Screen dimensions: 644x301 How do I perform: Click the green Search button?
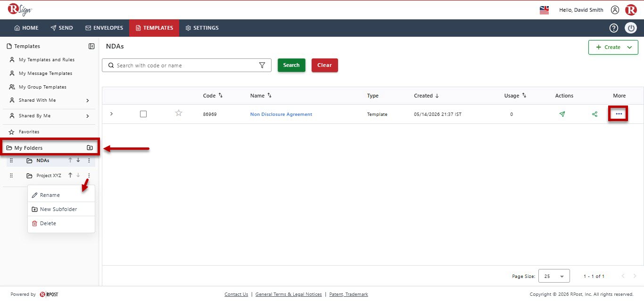point(291,65)
